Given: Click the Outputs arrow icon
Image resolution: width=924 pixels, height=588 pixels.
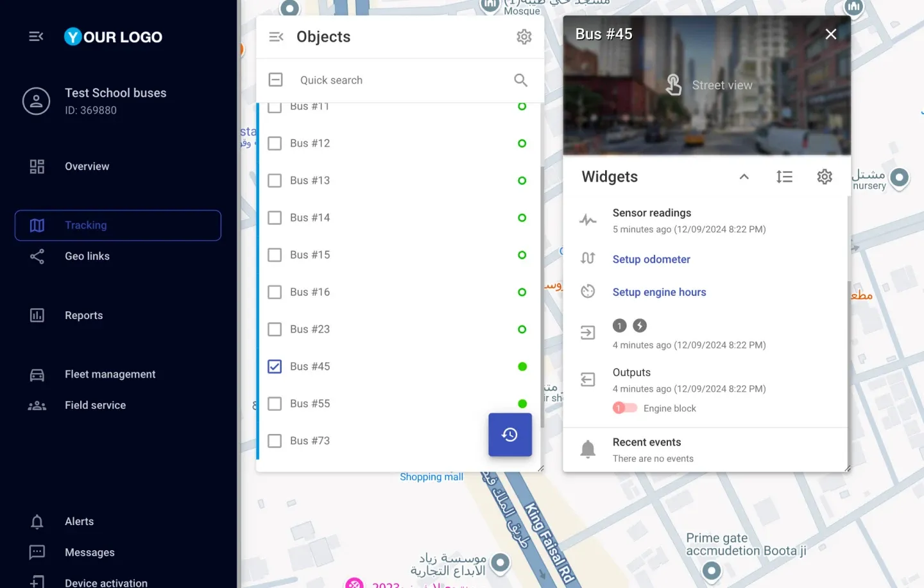Looking at the screenshot, I should (588, 379).
